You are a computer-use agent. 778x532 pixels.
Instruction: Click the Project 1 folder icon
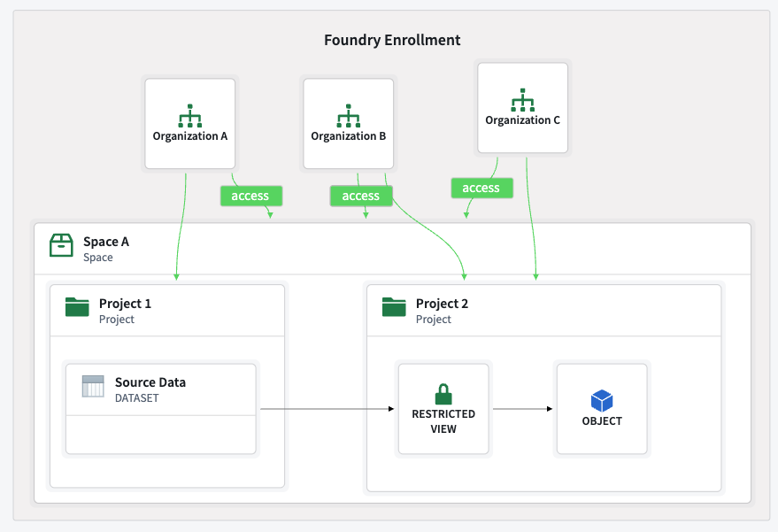point(77,304)
